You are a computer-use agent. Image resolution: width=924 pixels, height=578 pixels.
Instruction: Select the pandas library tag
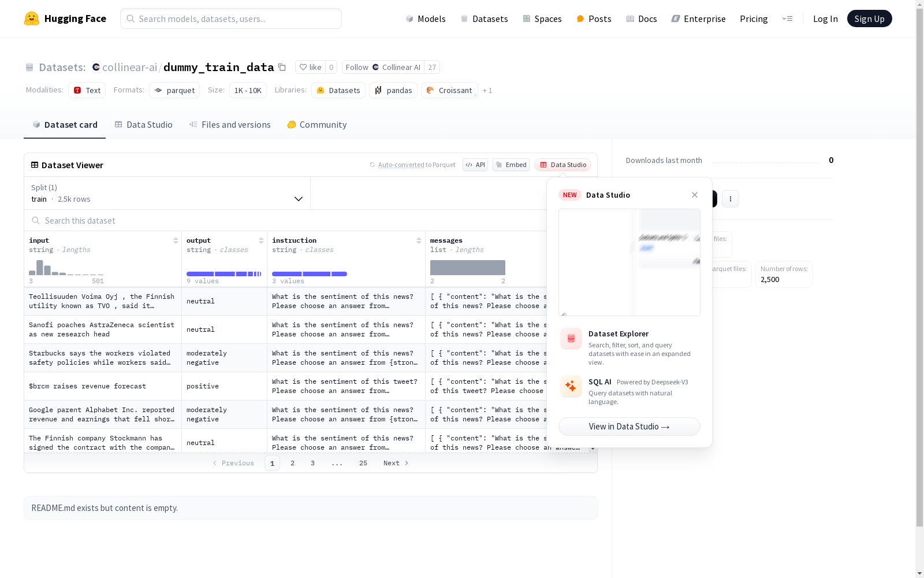pos(393,90)
